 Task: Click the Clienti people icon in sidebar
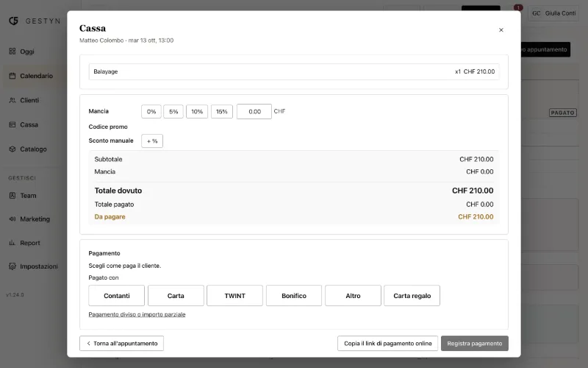[x=12, y=100]
